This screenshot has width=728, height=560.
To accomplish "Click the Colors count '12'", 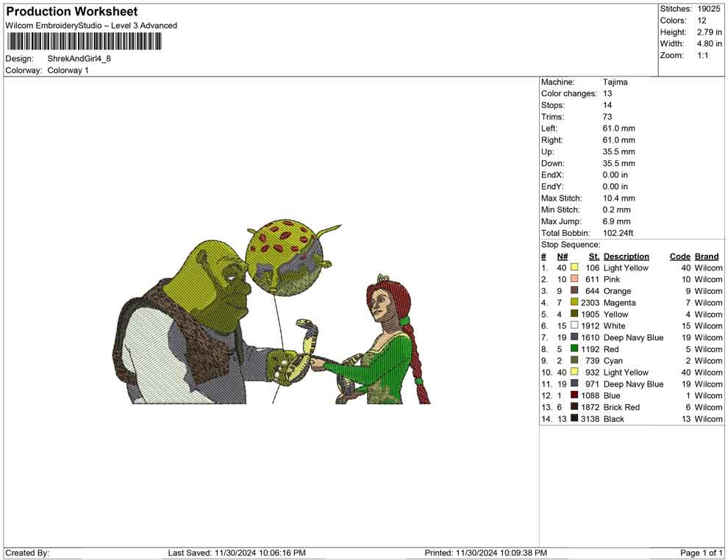I will point(702,21).
